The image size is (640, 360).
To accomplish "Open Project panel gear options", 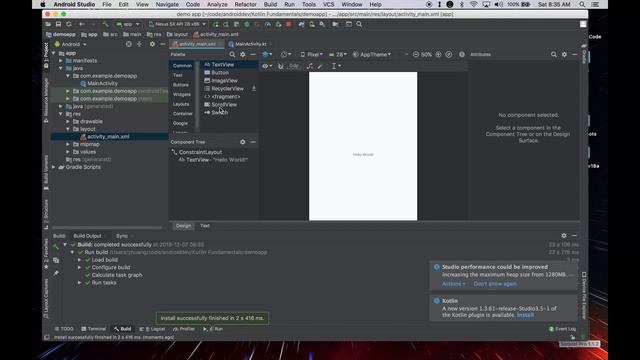I will pos(152,44).
